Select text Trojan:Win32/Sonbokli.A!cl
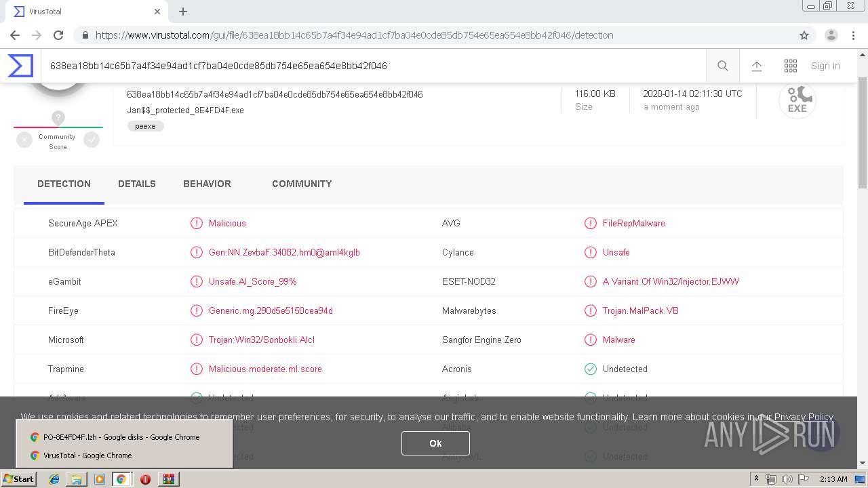Viewport: 868px width, 488px height. [262, 340]
